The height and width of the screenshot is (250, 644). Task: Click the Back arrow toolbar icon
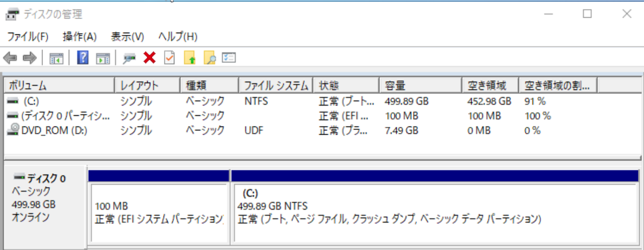click(x=10, y=58)
